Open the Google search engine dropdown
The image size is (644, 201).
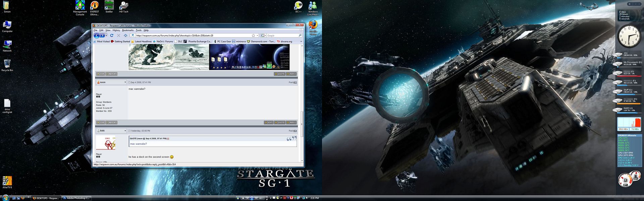click(x=263, y=36)
